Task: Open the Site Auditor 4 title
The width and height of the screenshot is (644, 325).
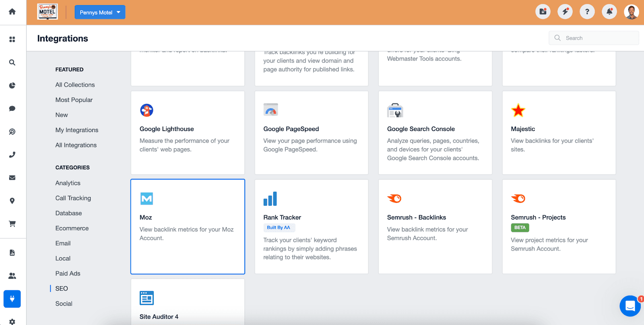Action: (159, 317)
